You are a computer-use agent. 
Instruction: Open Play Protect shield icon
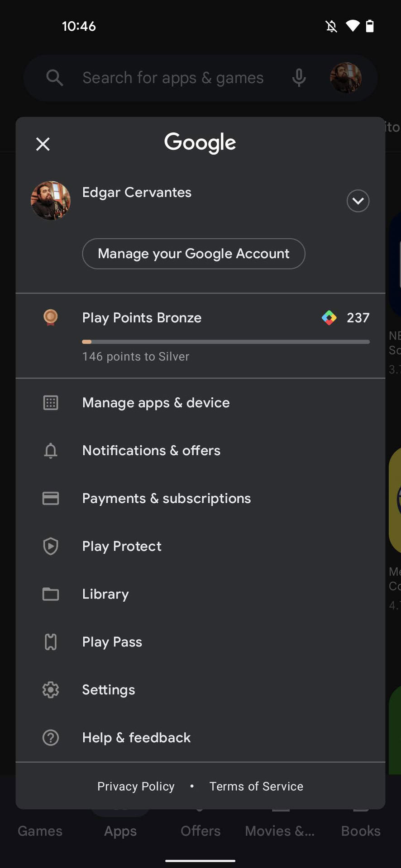(x=51, y=546)
